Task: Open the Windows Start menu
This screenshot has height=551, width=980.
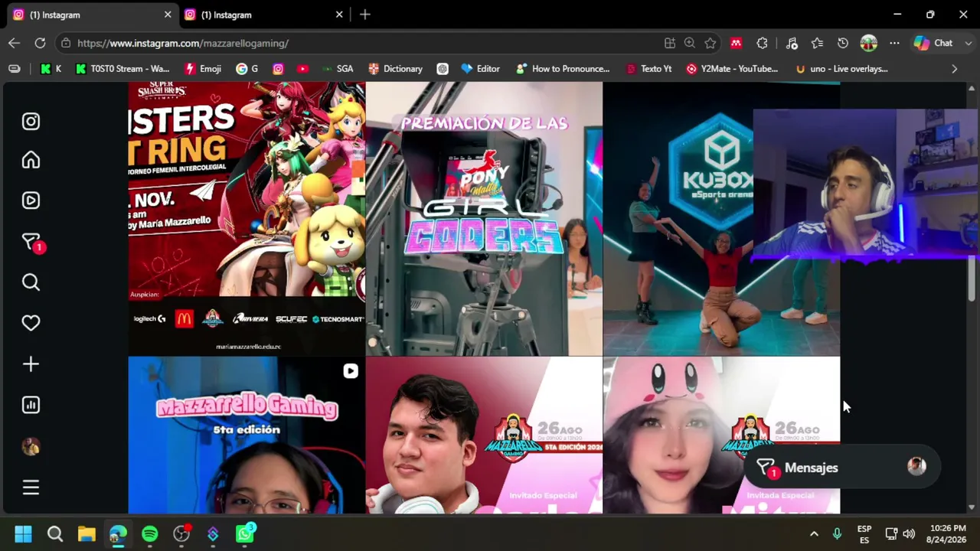Action: tap(23, 534)
